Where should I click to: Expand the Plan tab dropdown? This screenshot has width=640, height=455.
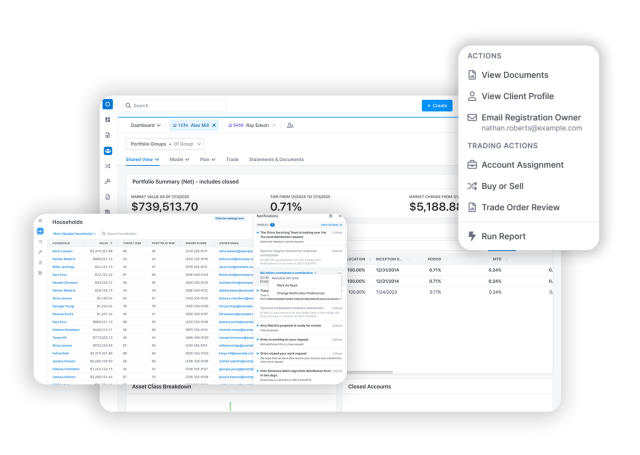point(207,160)
